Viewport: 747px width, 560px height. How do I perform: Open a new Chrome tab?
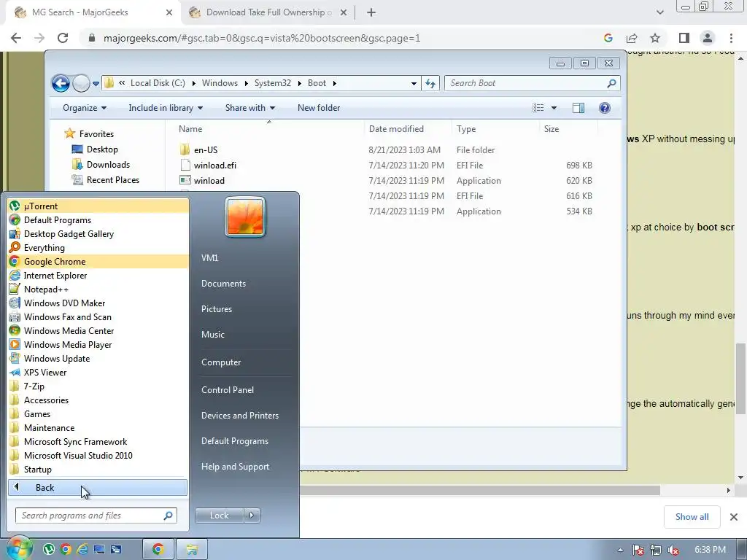pyautogui.click(x=371, y=13)
